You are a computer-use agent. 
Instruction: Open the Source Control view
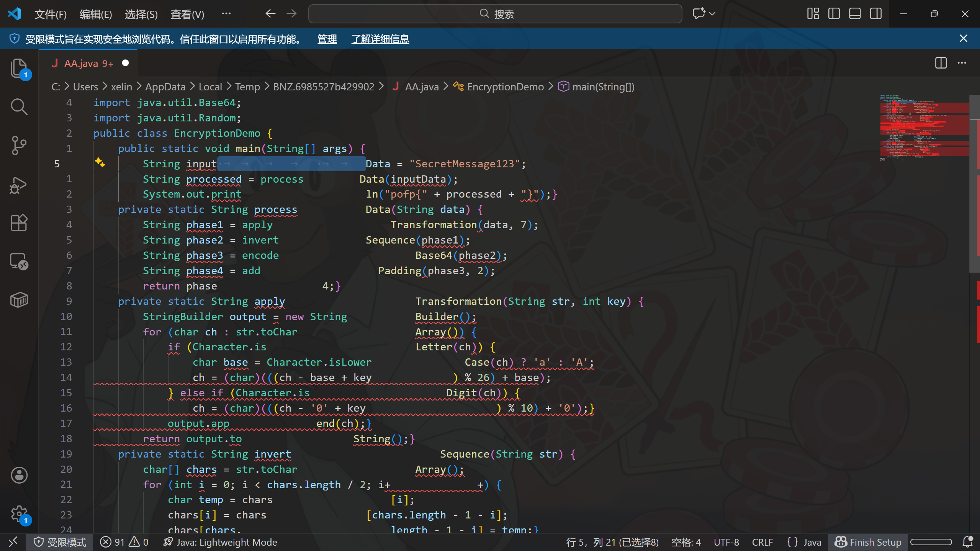click(19, 146)
